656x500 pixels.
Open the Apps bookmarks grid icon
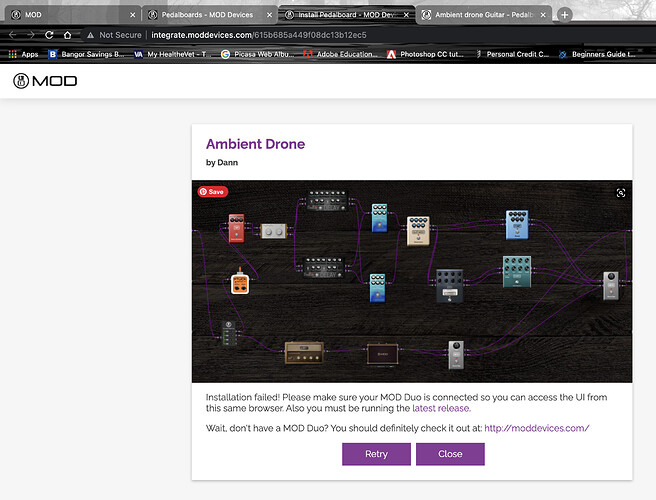coord(13,54)
